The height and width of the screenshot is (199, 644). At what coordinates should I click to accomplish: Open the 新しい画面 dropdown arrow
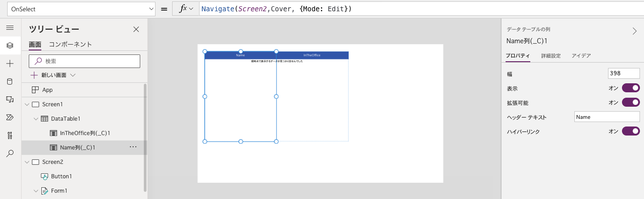pos(73,75)
